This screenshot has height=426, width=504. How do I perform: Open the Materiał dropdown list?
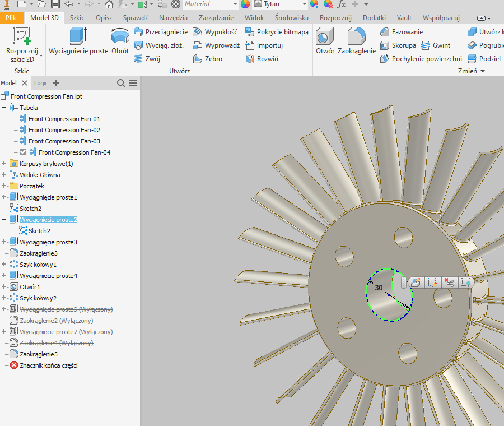234,4
